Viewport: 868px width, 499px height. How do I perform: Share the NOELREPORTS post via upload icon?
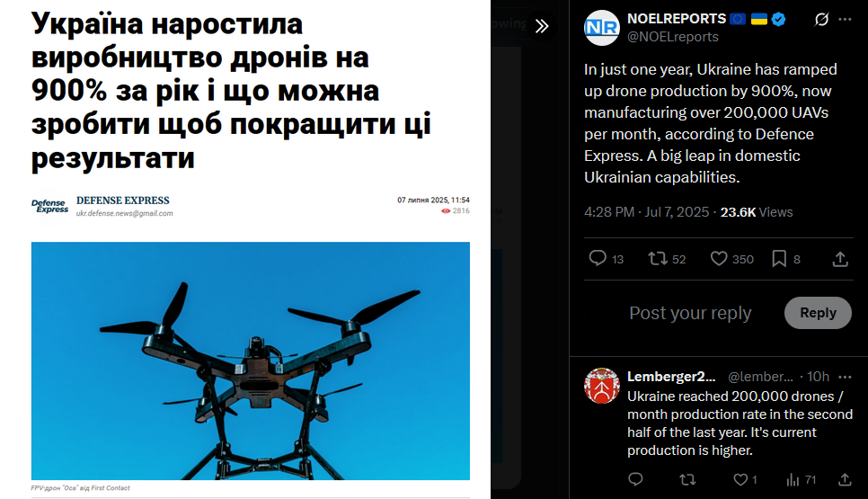(x=840, y=259)
